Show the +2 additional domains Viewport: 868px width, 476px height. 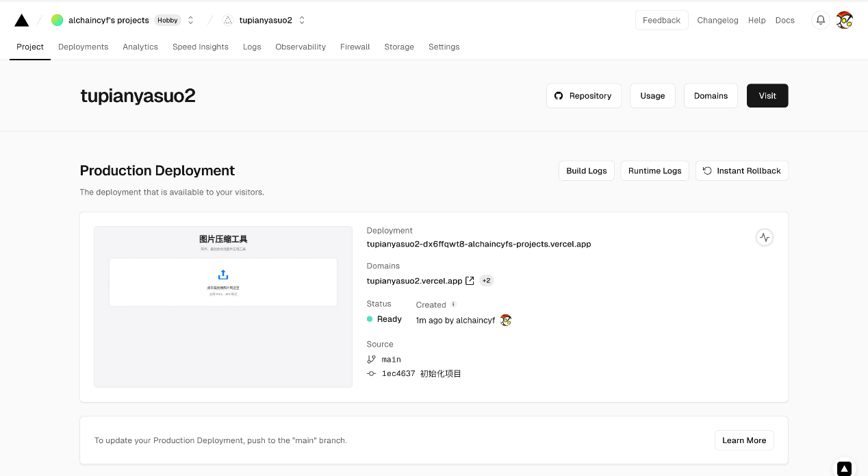(486, 281)
